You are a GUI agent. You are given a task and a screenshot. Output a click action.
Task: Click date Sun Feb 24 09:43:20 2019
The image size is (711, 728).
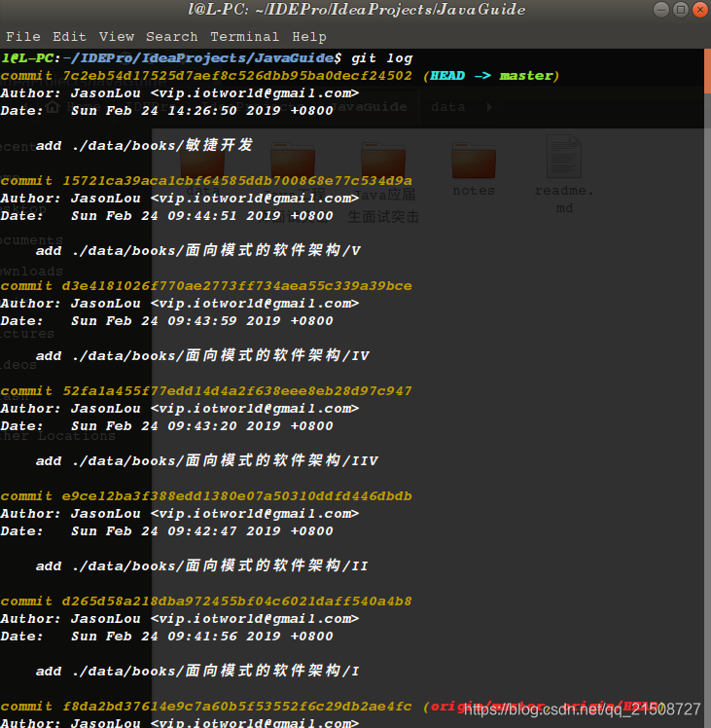176,426
